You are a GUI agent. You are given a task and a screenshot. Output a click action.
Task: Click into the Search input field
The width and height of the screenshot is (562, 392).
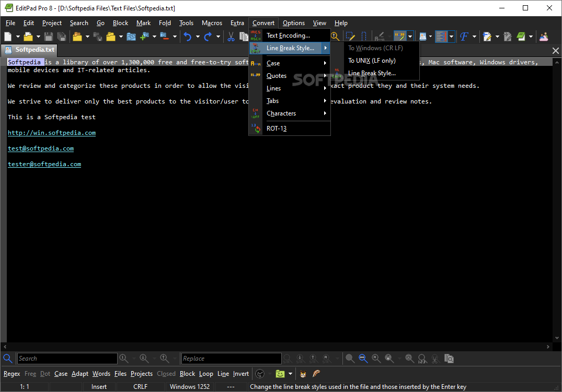[x=67, y=359]
